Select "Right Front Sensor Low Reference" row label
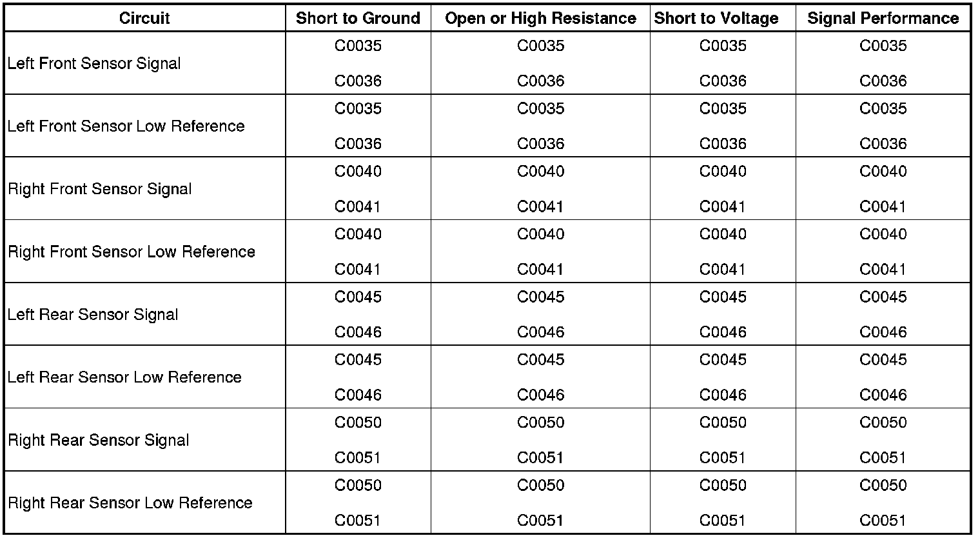The width and height of the screenshot is (980, 538). [x=132, y=252]
